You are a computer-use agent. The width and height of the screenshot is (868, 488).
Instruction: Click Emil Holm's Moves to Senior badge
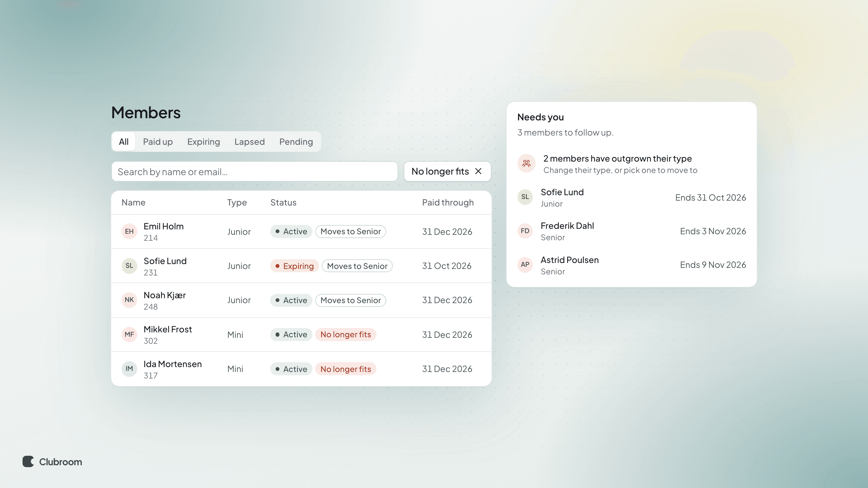pos(350,232)
